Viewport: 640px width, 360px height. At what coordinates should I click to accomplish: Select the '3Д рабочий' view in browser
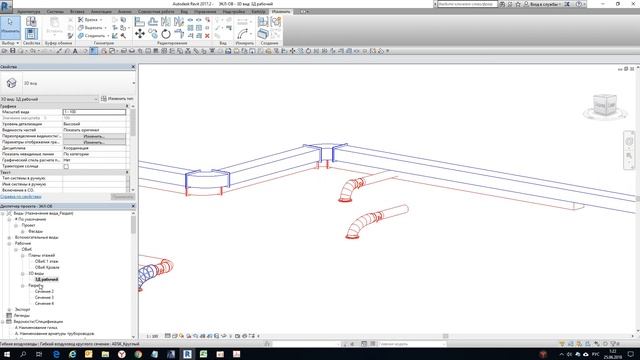pos(47,280)
